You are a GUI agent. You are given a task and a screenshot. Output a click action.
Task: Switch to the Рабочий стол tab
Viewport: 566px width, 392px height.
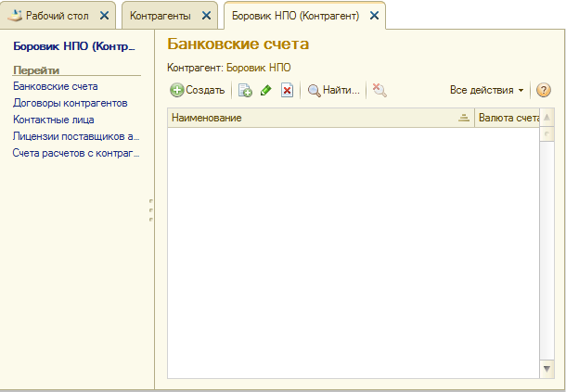coord(57,16)
